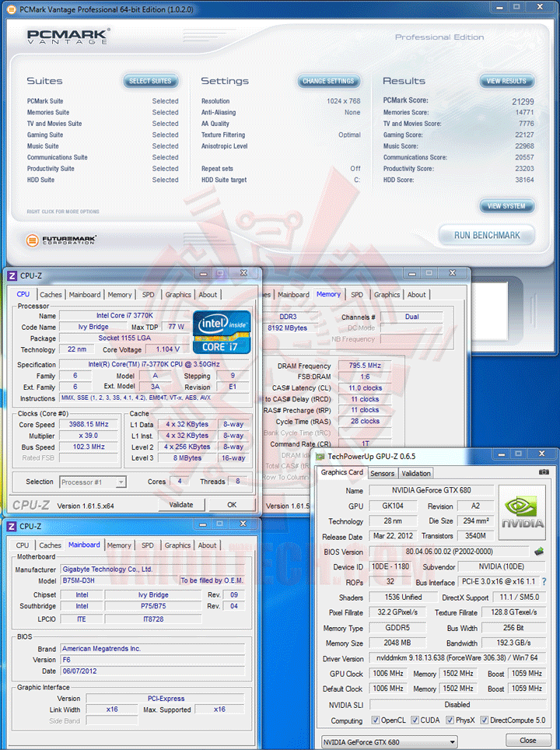Click the Bandwidth 192.3 GB/s field
Image resolution: width=560 pixels, height=750 pixels.
513,643
